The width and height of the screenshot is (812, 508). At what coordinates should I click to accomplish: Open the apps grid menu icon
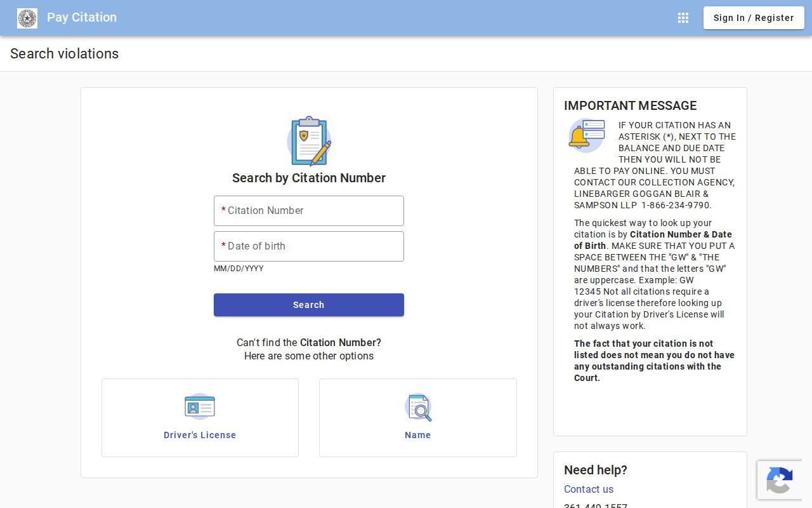click(x=683, y=18)
